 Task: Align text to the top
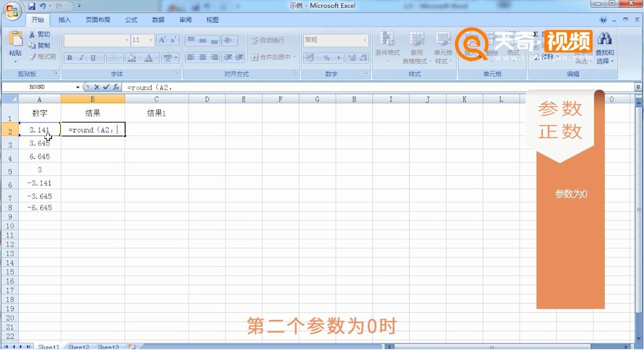tap(191, 40)
